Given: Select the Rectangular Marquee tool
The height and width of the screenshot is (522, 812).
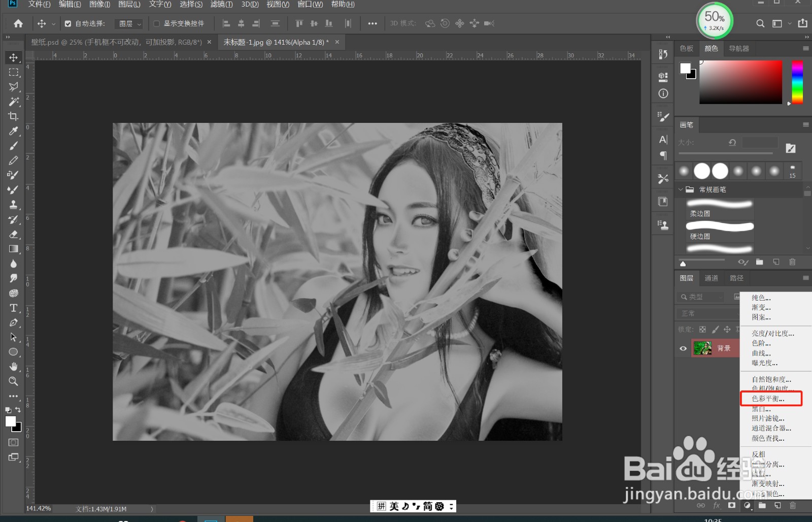Looking at the screenshot, I should [14, 72].
